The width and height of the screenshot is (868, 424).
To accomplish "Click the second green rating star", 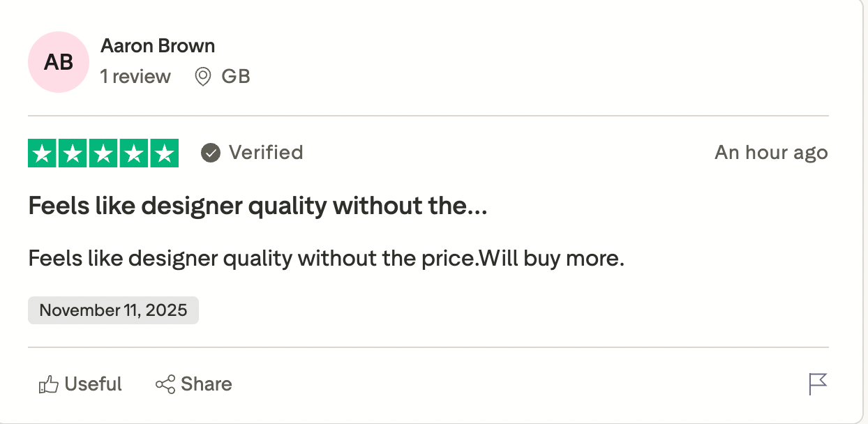I will click(73, 153).
